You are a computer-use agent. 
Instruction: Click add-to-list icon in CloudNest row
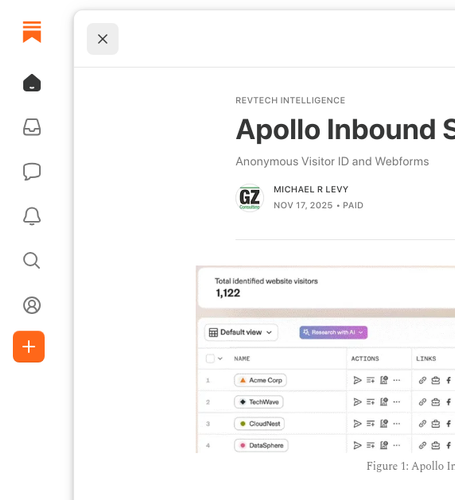tap(371, 424)
